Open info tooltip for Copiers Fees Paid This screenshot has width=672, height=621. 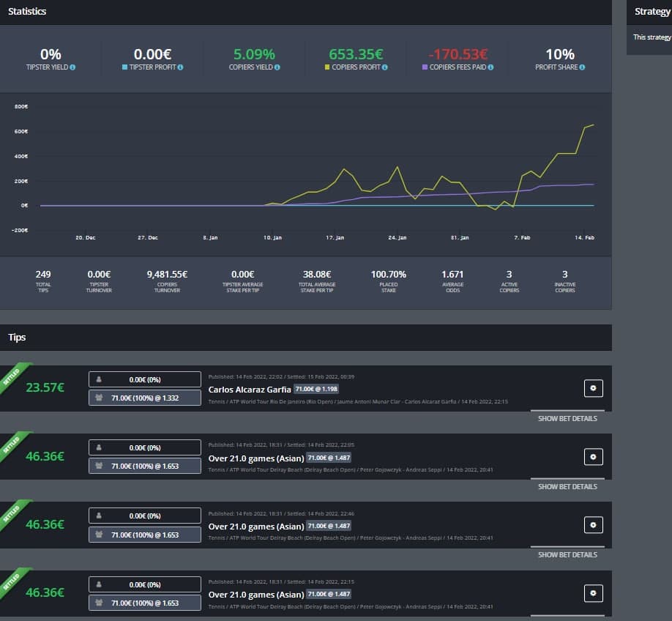[490, 67]
